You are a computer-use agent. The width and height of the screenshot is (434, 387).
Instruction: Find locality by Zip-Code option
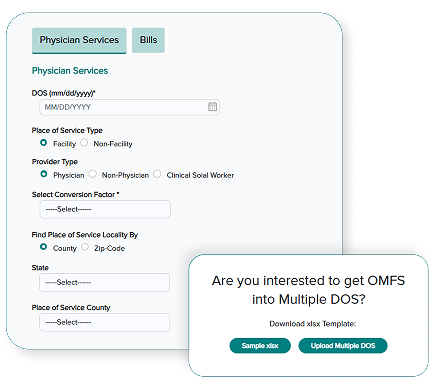85,247
